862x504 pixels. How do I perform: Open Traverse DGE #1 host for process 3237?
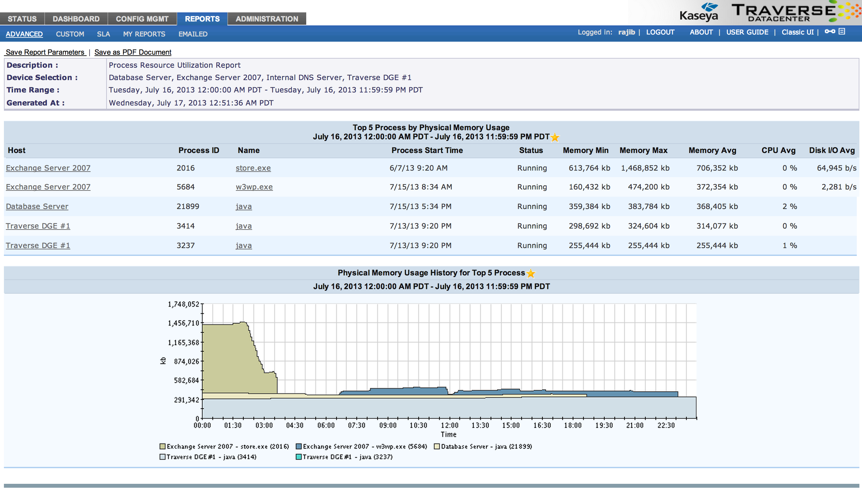pyautogui.click(x=38, y=245)
